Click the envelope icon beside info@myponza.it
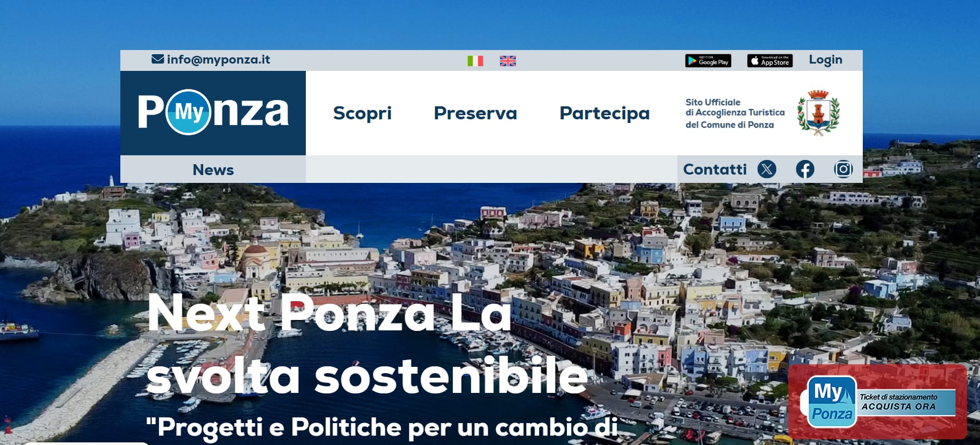The width and height of the screenshot is (980, 445). (157, 59)
